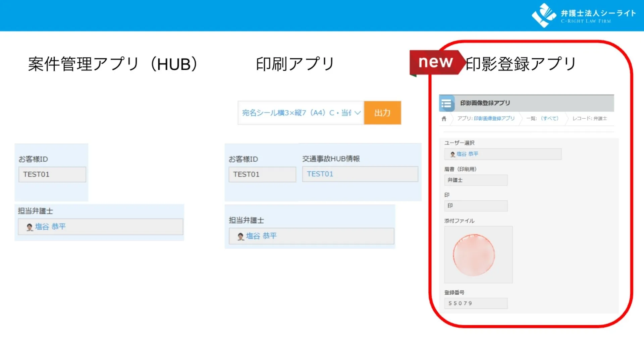Screen dimensions: 644x362
Task: Click 塩谷 恭平 name in HUB 担当弁護士
Action: pyautogui.click(x=50, y=227)
